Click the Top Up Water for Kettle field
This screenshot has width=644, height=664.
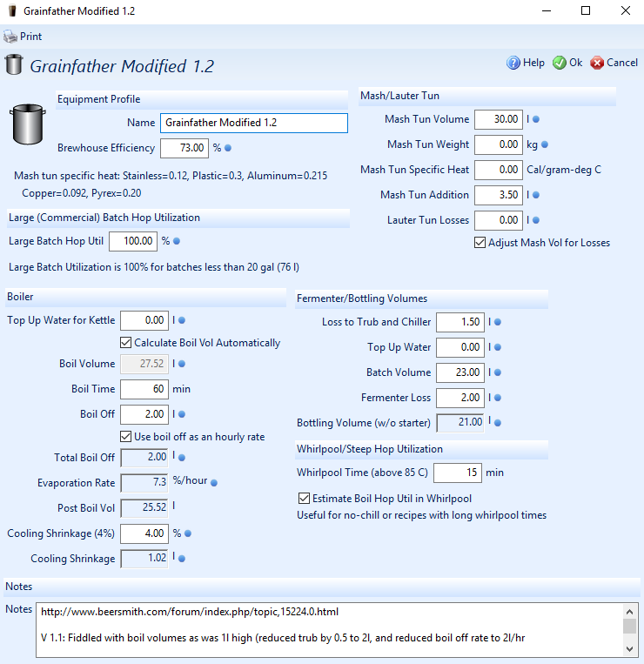[144, 320]
